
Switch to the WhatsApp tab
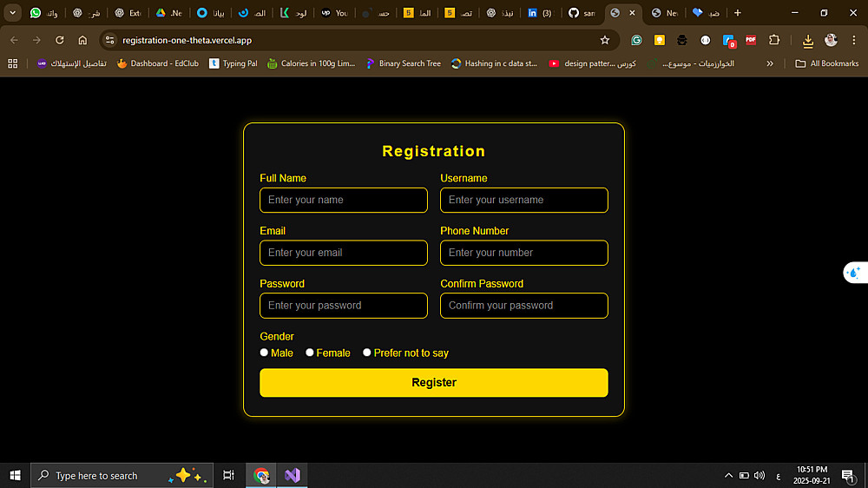click(x=43, y=13)
